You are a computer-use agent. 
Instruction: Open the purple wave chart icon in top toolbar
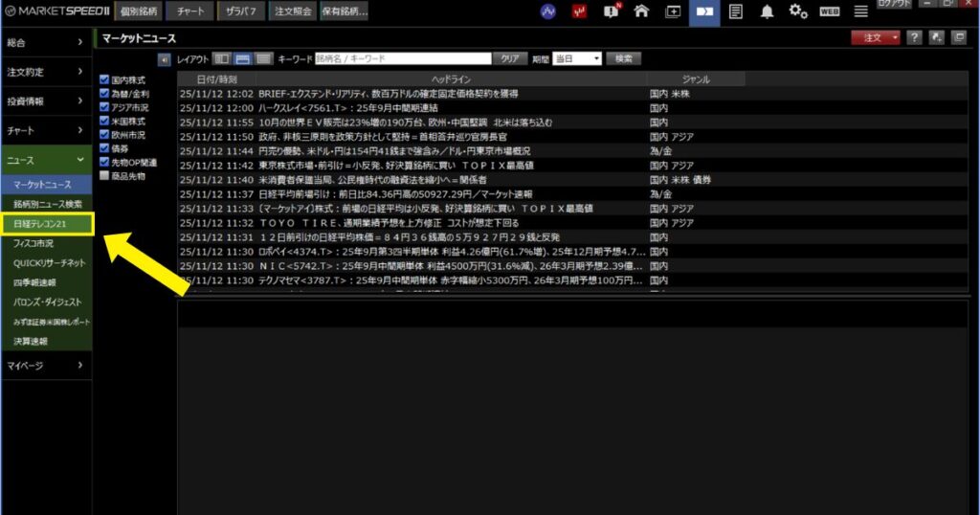(548, 11)
